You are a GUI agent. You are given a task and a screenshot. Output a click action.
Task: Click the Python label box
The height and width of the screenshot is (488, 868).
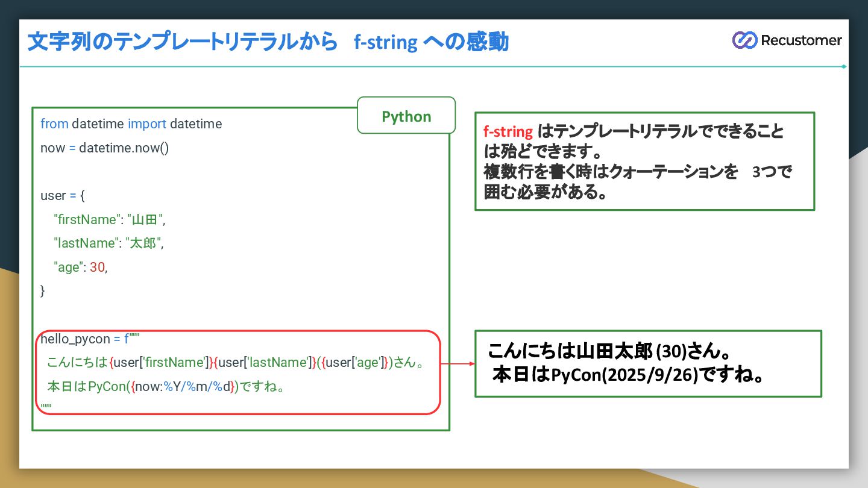coord(406,116)
